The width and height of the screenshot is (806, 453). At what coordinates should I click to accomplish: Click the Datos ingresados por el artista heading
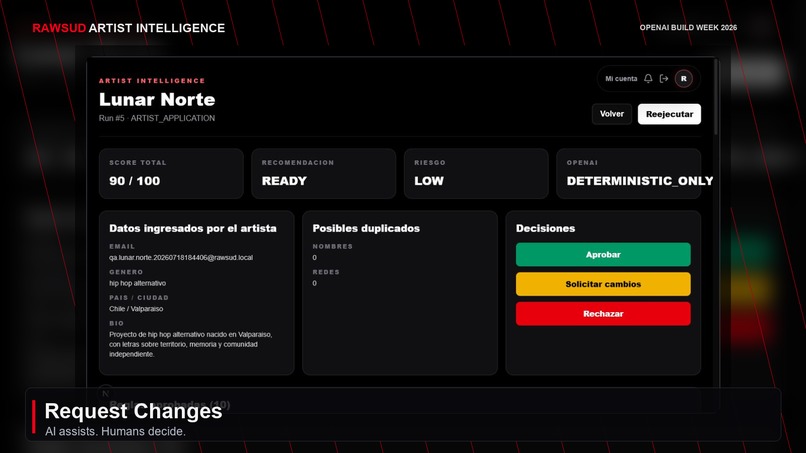pyautogui.click(x=193, y=228)
